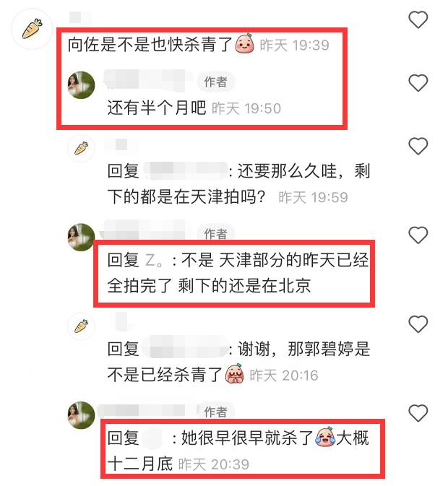Click the 作者 badge above the 北京 reply
Viewport: 448px width, 486px height.
(216, 233)
